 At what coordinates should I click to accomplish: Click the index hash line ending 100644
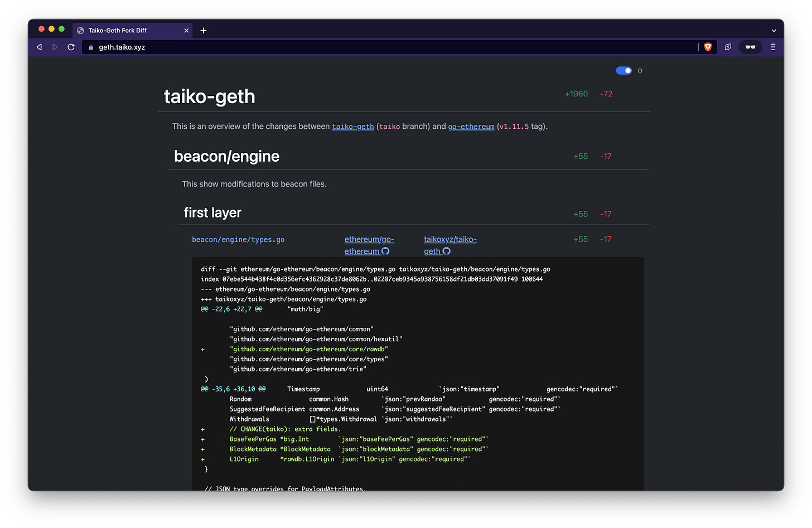(x=372, y=279)
